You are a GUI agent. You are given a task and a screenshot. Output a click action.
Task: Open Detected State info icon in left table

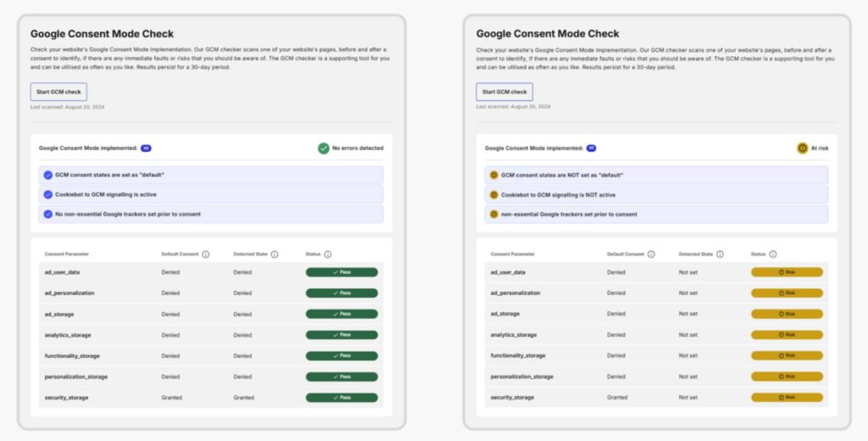click(275, 254)
